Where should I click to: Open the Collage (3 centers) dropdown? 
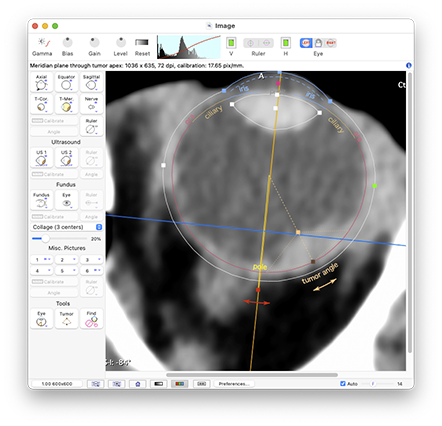pos(66,227)
